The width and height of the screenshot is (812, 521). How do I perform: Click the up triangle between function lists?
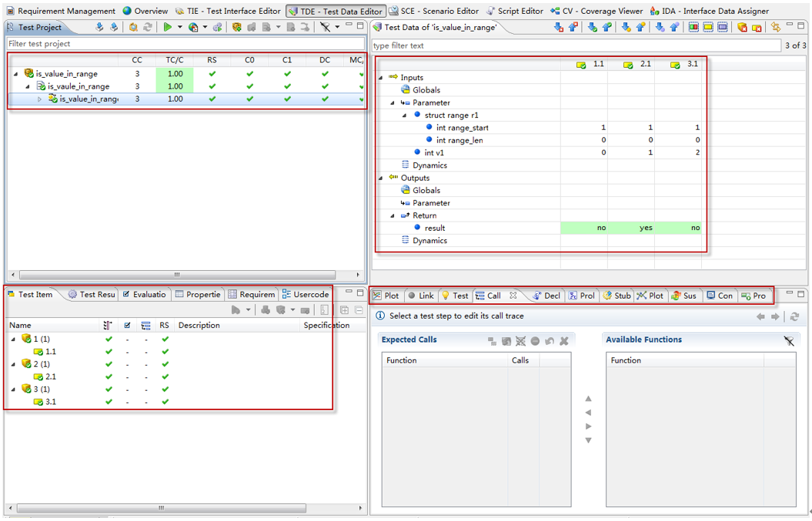coord(588,399)
